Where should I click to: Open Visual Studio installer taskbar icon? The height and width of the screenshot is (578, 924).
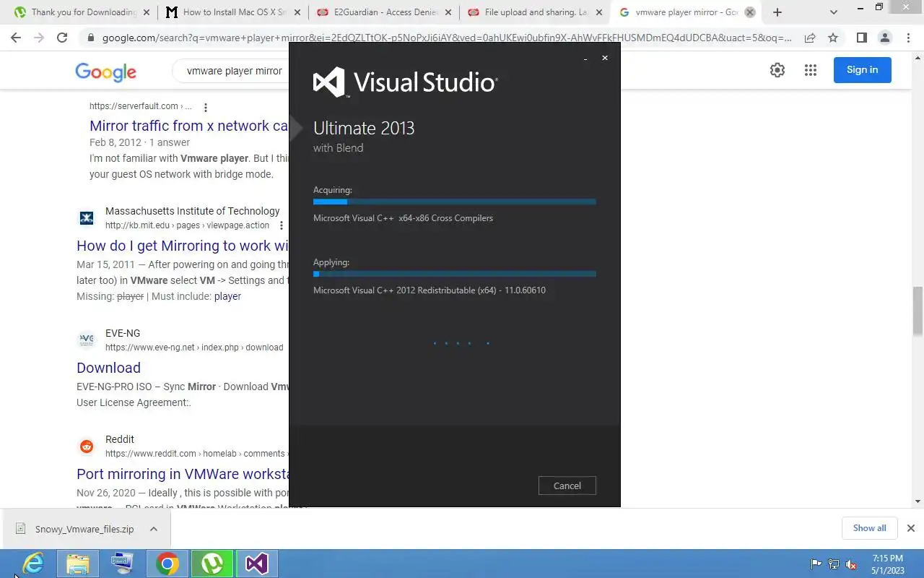(x=257, y=564)
